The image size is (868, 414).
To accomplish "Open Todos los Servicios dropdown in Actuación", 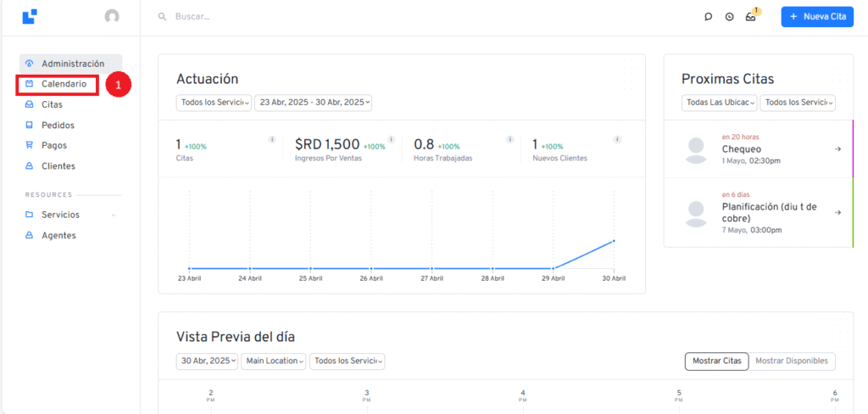I will click(x=214, y=103).
